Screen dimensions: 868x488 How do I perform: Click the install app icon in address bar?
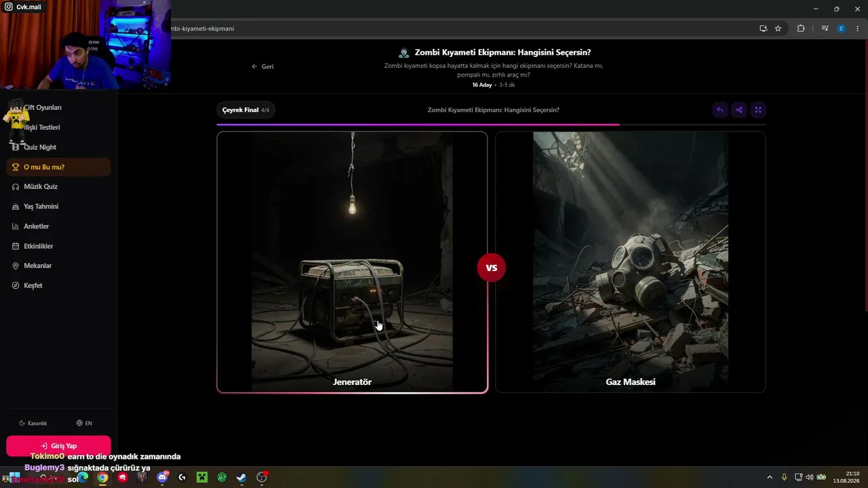point(764,28)
